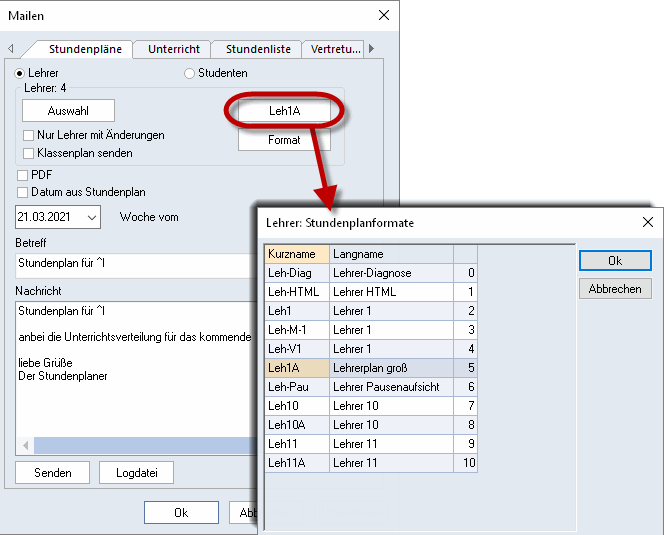
Task: Click the Auswahl button
Action: [x=68, y=111]
